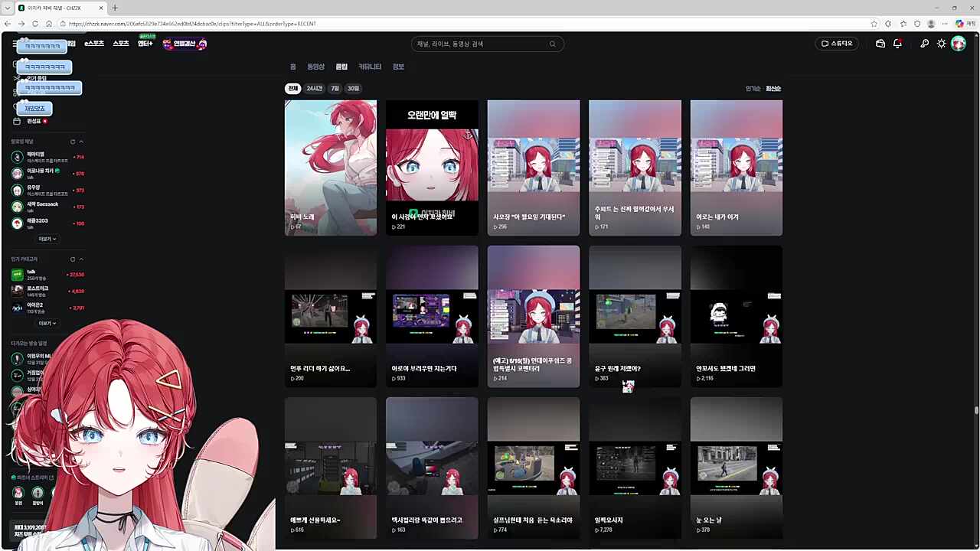Expand 더보기 under popular categories
The image size is (980, 551).
point(47,323)
